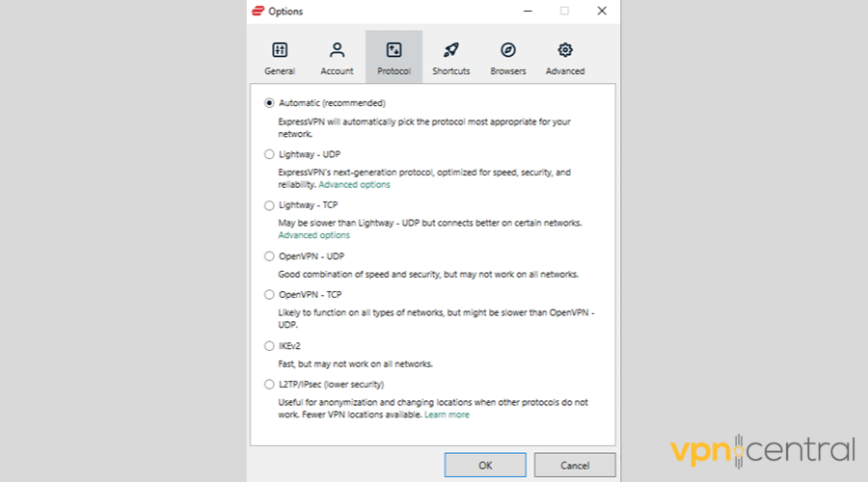Viewport: 868px width, 482px height.
Task: Click the Cancel button
Action: (x=575, y=465)
